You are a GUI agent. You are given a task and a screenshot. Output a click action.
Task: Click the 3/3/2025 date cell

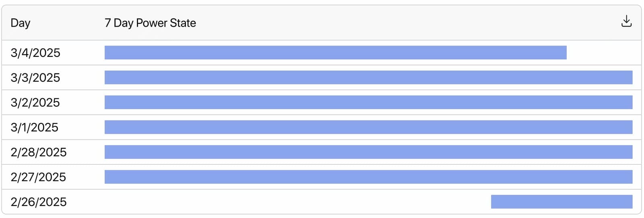click(35, 78)
